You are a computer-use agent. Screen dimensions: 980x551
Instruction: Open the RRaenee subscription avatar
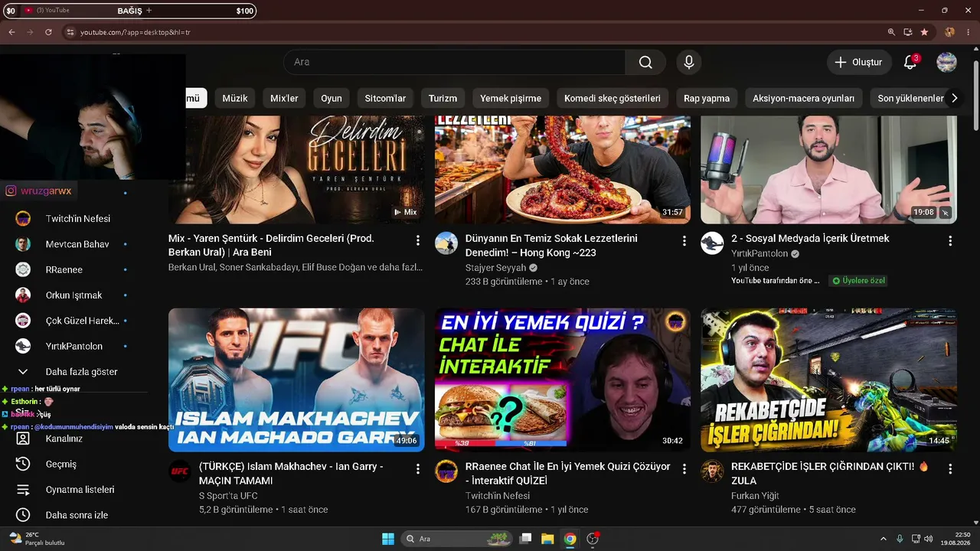(23, 269)
